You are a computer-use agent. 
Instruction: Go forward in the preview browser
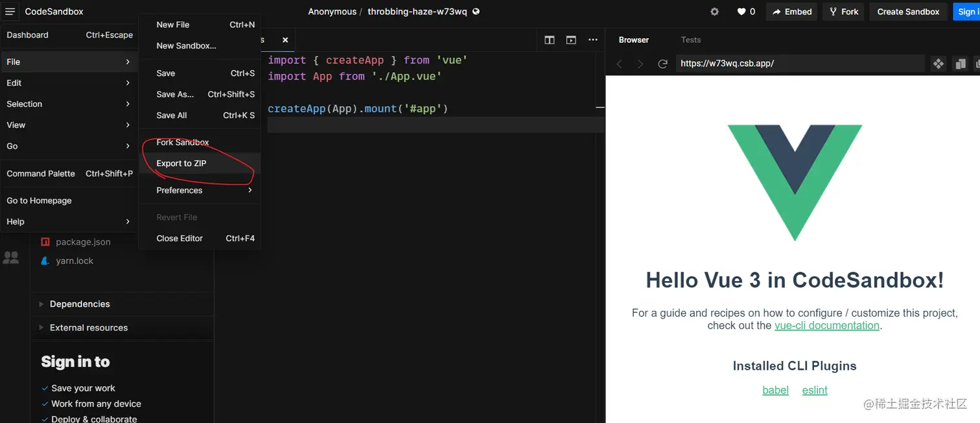pos(640,64)
